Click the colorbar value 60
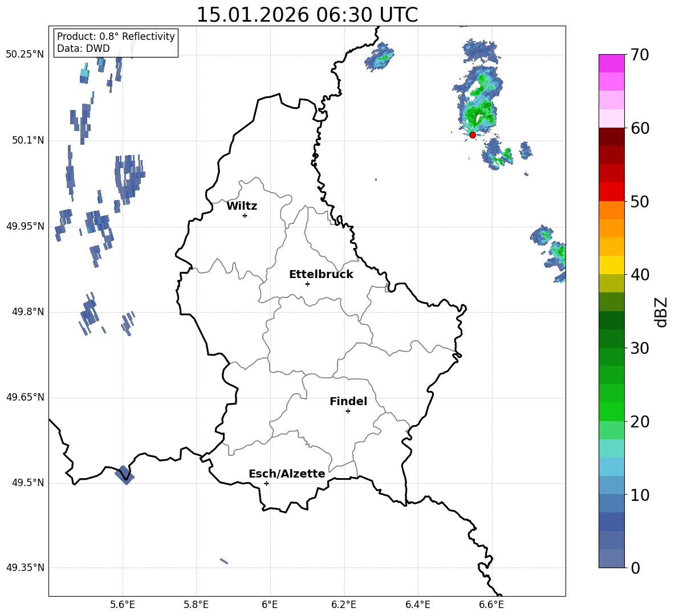The width and height of the screenshot is (675, 616). pyautogui.click(x=640, y=128)
